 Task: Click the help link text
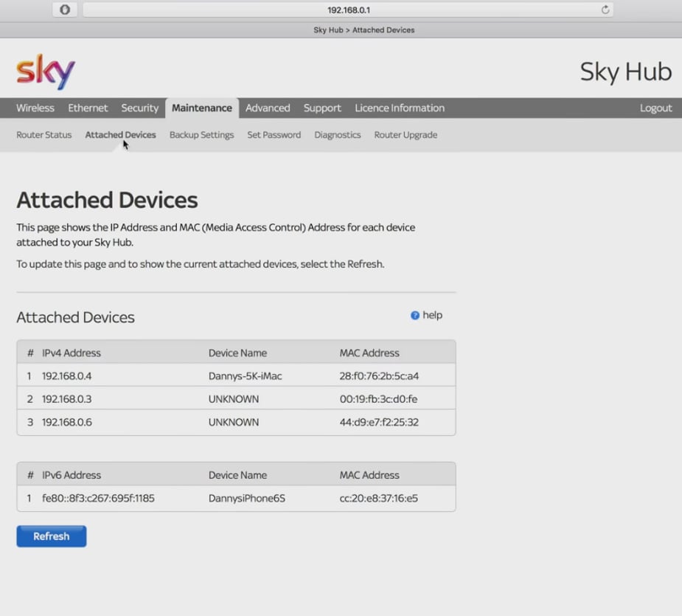point(432,315)
